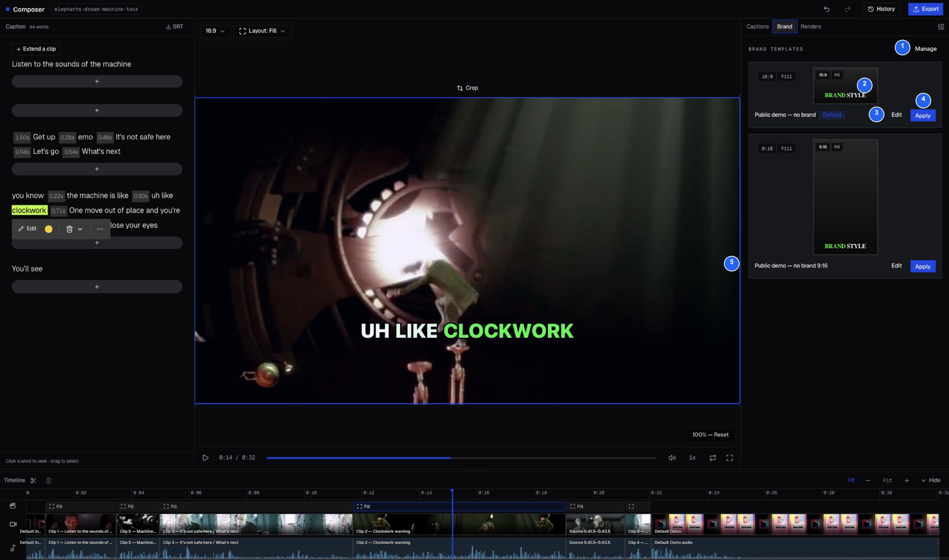
Task: Click the Crop button above the preview
Action: click(468, 88)
